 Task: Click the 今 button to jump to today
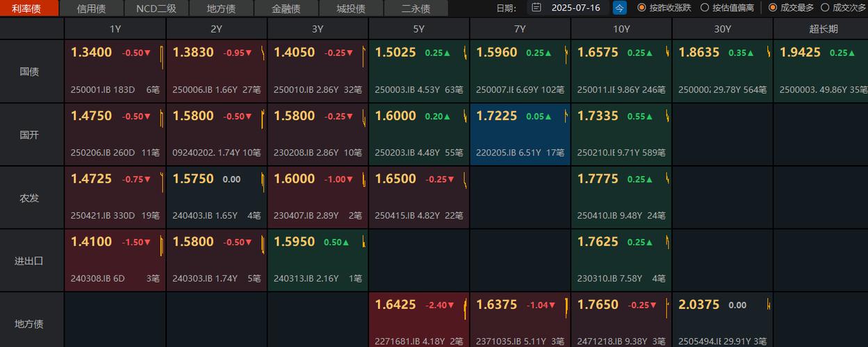point(619,8)
